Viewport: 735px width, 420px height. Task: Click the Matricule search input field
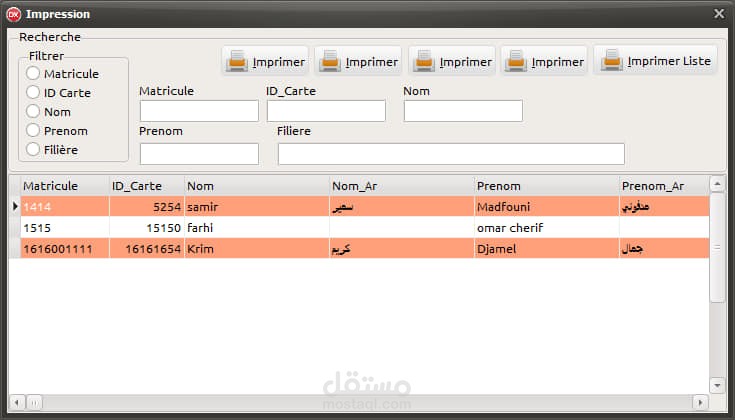(199, 111)
